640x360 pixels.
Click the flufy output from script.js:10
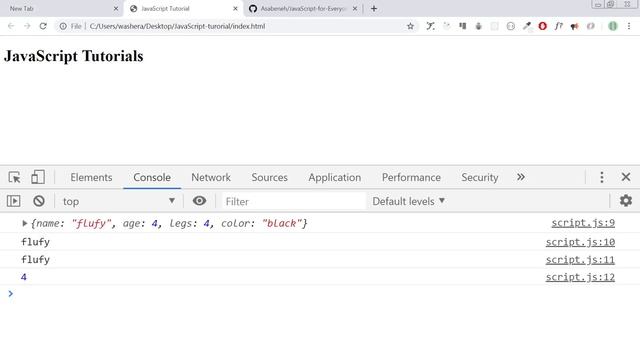point(35,242)
